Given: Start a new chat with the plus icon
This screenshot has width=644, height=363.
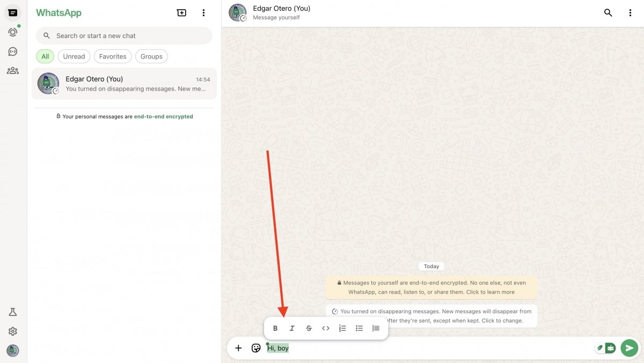Looking at the screenshot, I should coord(181,13).
